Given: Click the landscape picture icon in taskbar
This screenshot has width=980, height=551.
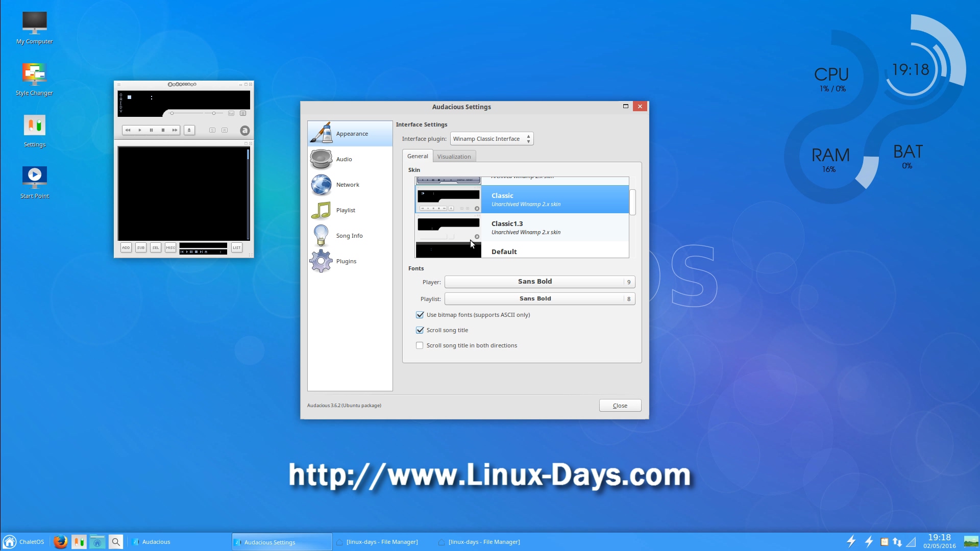Looking at the screenshot, I should click(x=971, y=541).
